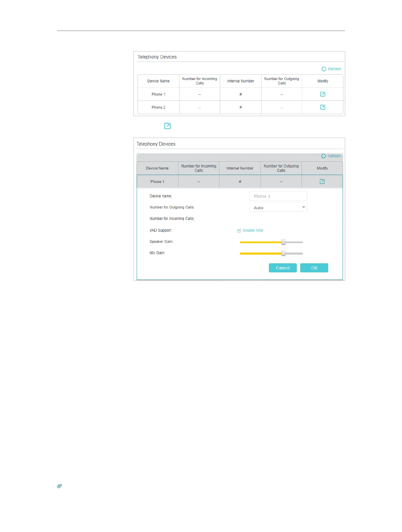
Task: Click the Number for Outgoing Calls header in the upper table
Action: (x=282, y=81)
